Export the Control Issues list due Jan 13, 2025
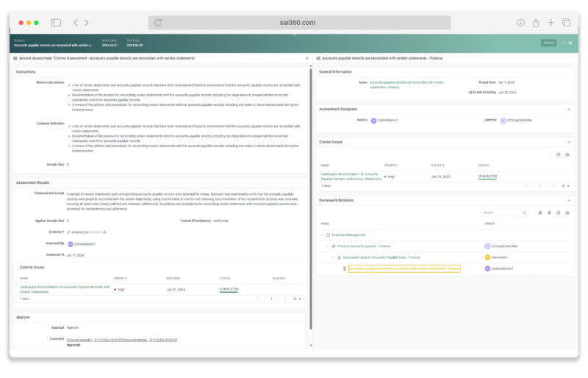The image size is (588, 378). [x=567, y=154]
